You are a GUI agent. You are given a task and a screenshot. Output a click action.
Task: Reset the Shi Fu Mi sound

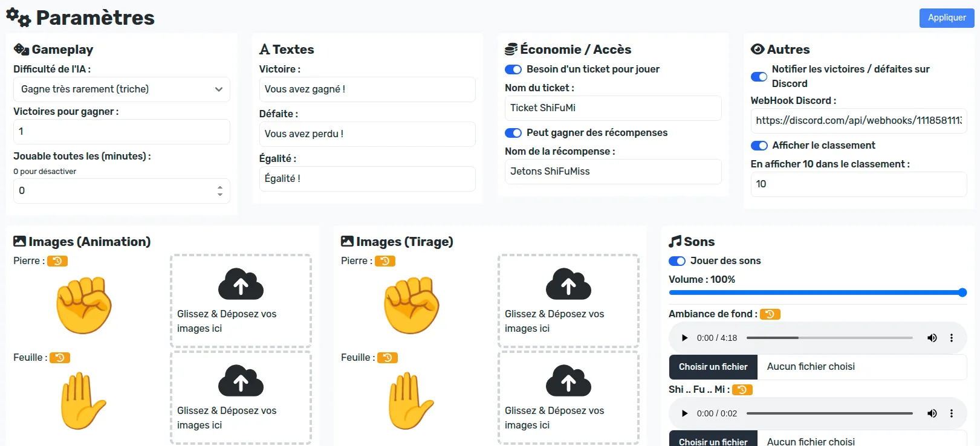click(742, 390)
